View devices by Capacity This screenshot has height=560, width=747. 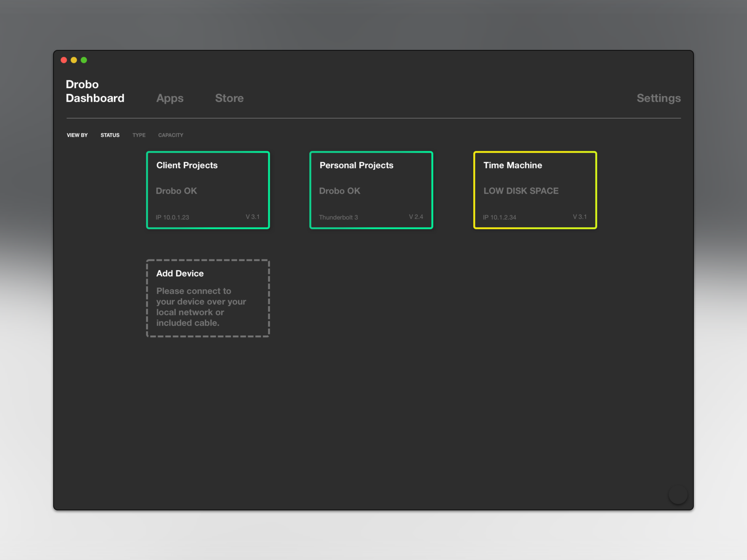[x=170, y=135]
